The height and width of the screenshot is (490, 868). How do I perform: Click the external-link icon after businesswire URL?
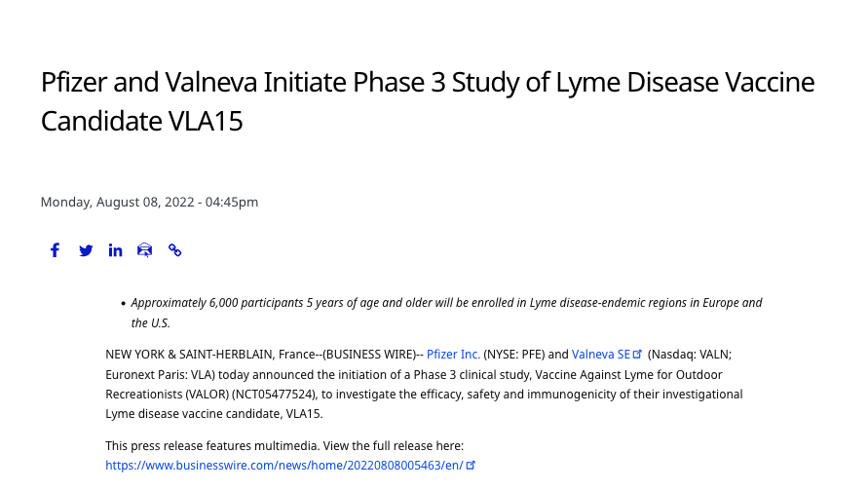(471, 465)
